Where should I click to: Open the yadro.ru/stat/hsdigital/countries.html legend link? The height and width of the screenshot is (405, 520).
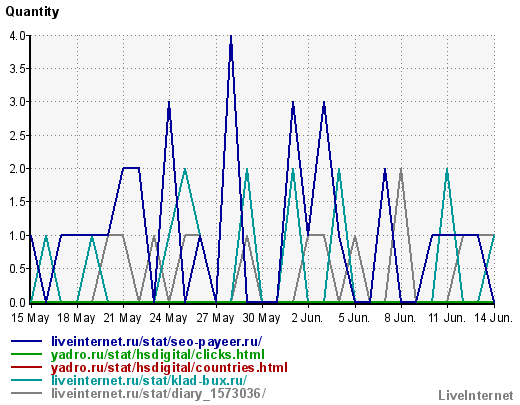[x=169, y=368]
